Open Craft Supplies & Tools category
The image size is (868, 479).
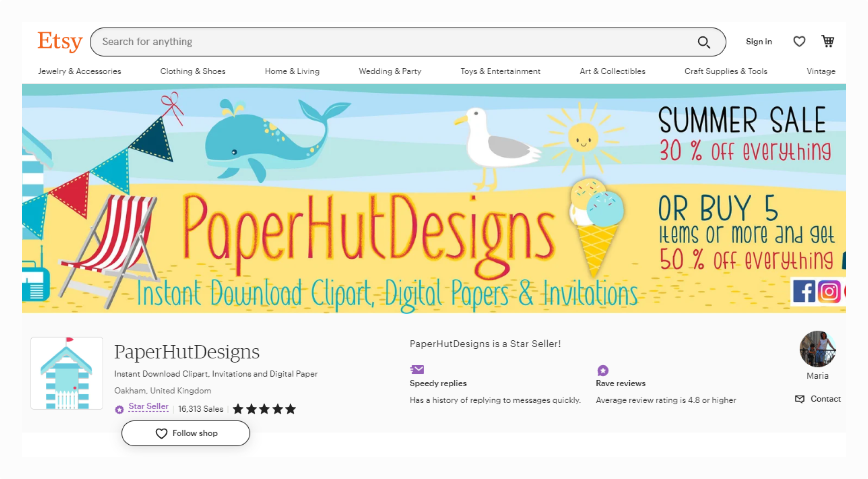click(726, 71)
